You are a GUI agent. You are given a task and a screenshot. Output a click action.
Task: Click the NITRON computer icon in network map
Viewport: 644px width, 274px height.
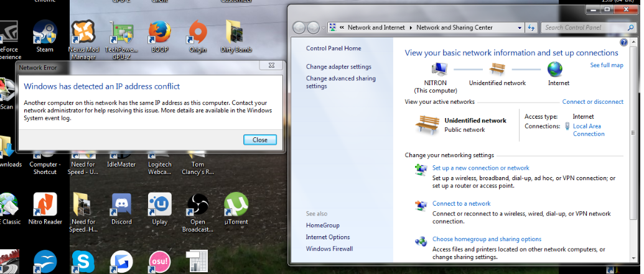pos(439,69)
